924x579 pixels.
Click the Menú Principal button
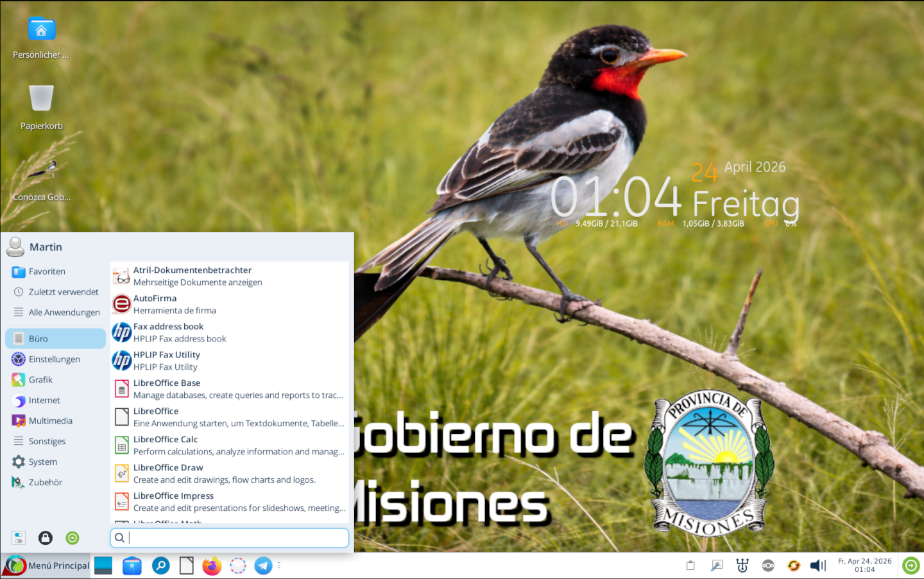46,566
